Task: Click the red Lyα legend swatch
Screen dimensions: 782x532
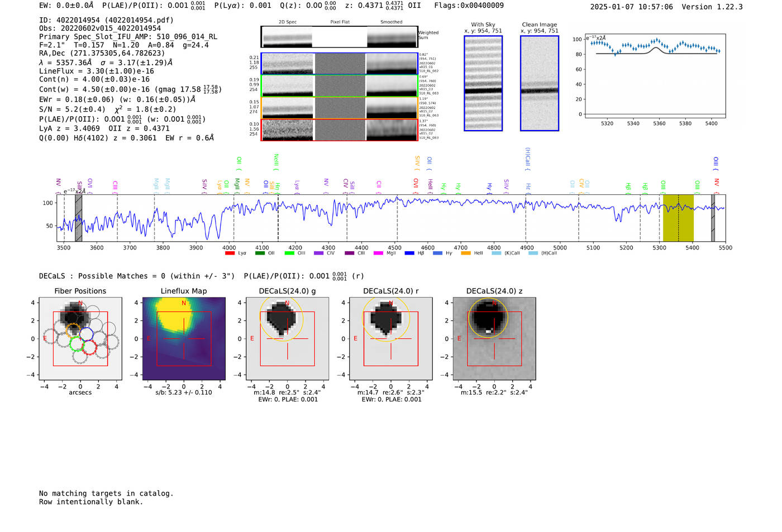Action: (230, 253)
